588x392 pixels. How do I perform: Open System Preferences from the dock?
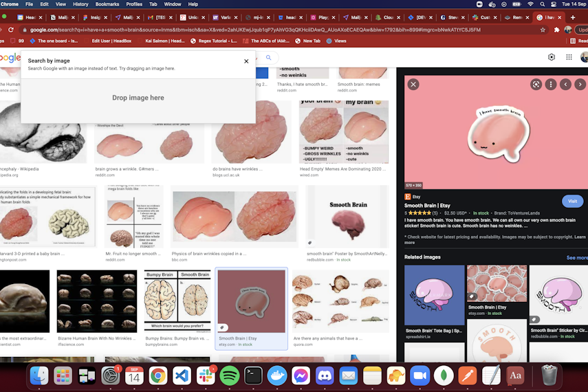click(110, 375)
